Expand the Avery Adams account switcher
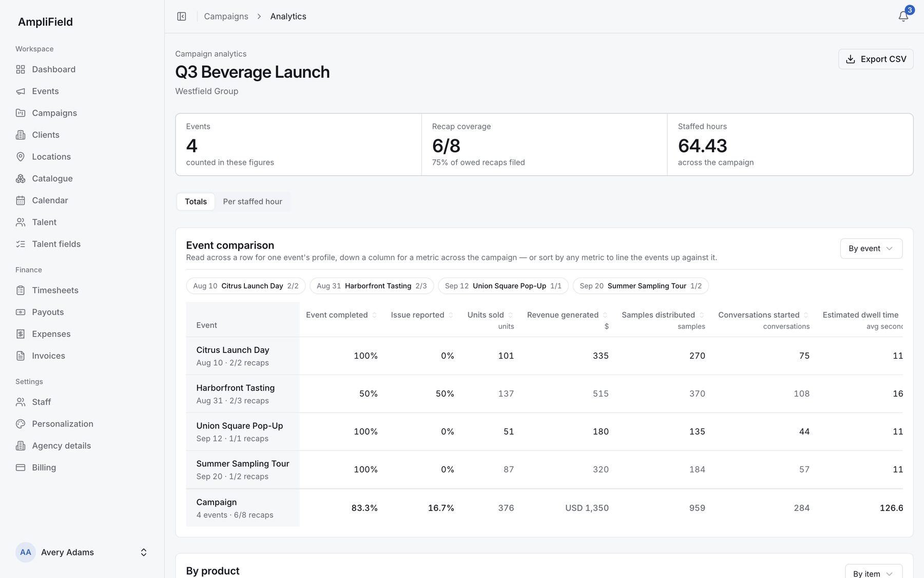The height and width of the screenshot is (578, 924). click(x=144, y=552)
